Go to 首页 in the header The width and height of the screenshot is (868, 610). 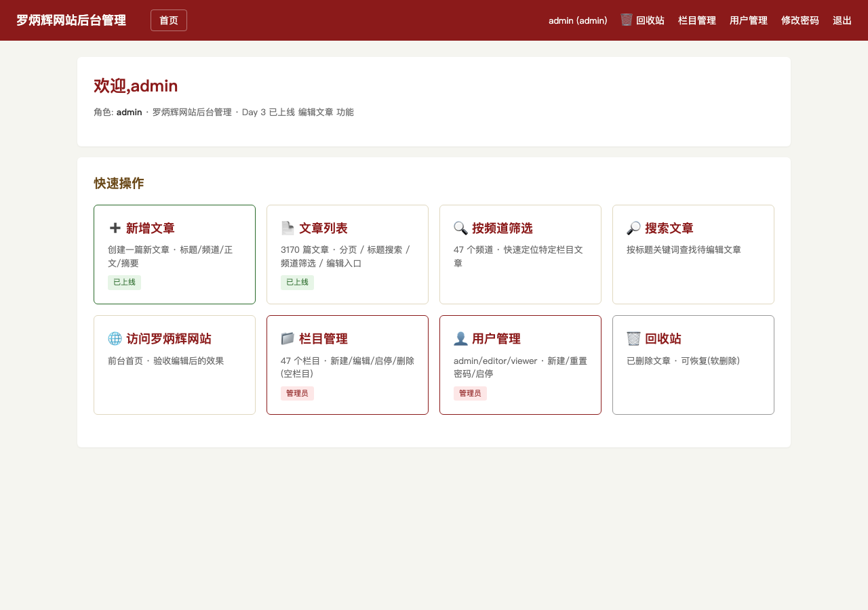pos(169,20)
